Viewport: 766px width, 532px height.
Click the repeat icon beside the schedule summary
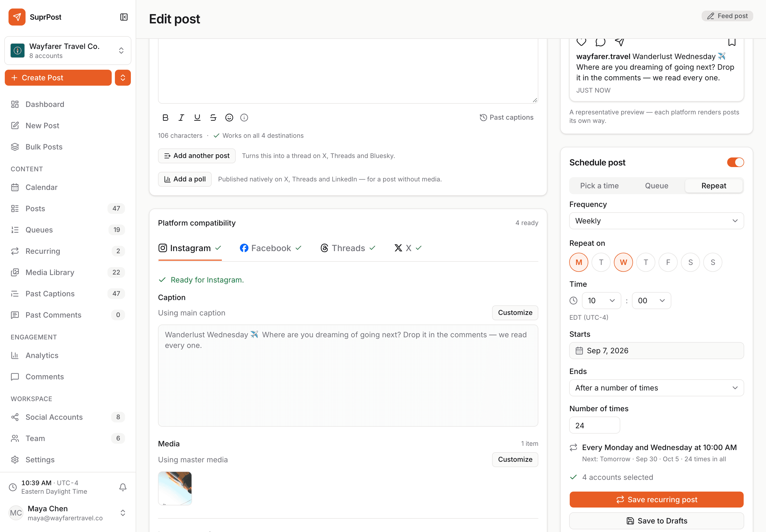click(x=573, y=447)
